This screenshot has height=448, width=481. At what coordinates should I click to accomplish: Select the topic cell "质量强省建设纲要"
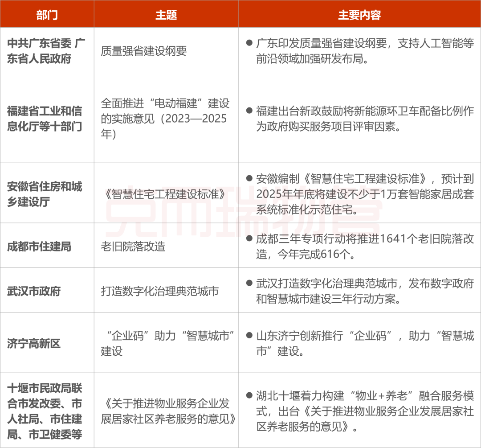[x=166, y=50]
